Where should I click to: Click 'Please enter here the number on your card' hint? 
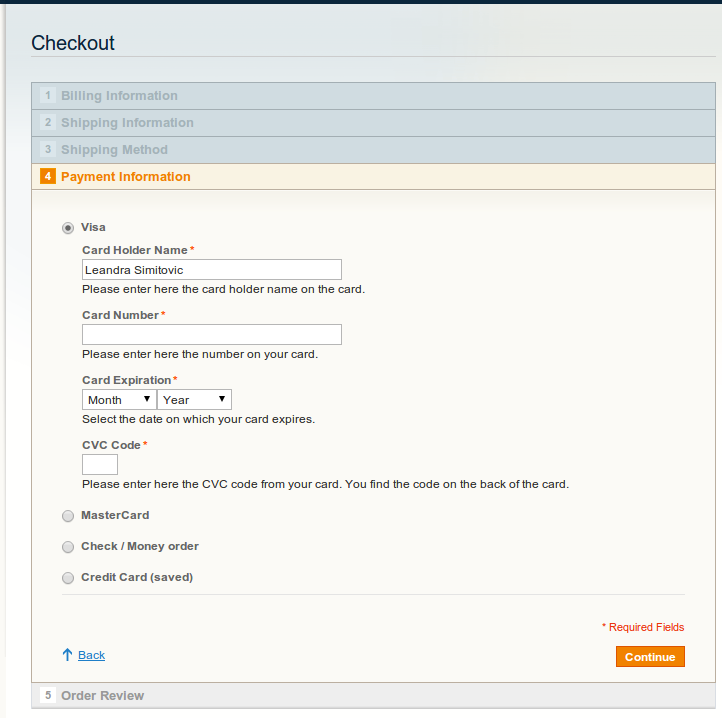(x=200, y=355)
